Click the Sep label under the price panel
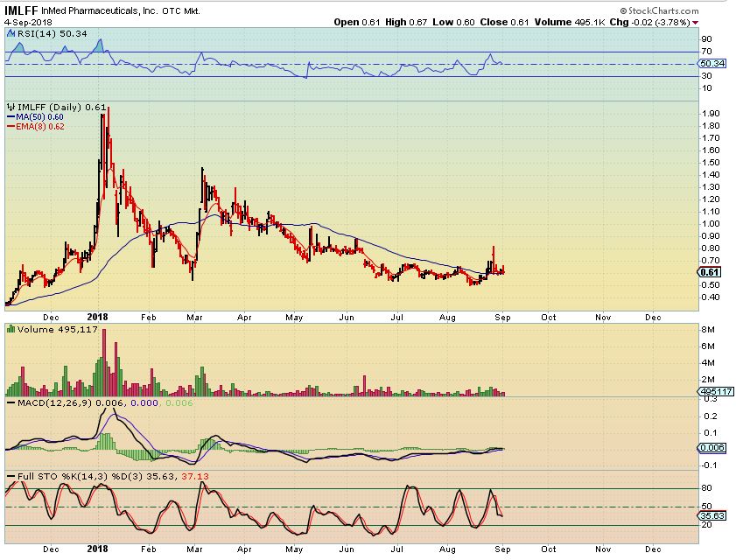Image resolution: width=736 pixels, height=560 pixels. coord(502,318)
